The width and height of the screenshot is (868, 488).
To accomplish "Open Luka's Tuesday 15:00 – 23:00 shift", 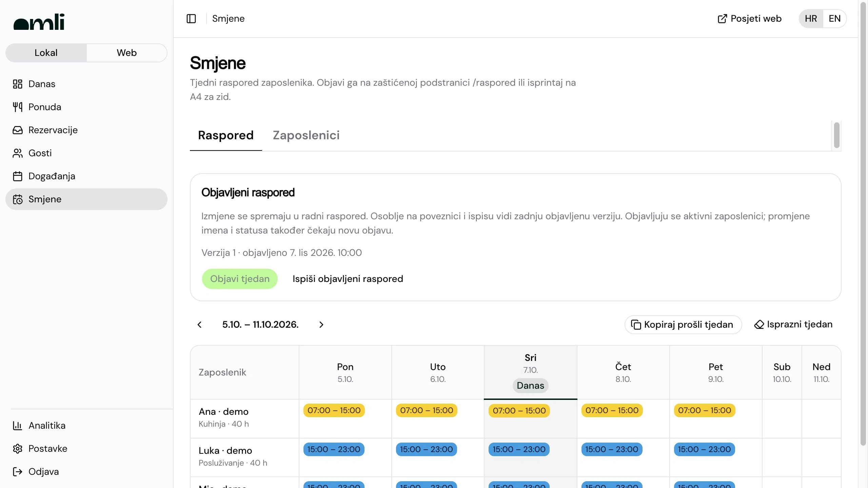I will pos(427,449).
